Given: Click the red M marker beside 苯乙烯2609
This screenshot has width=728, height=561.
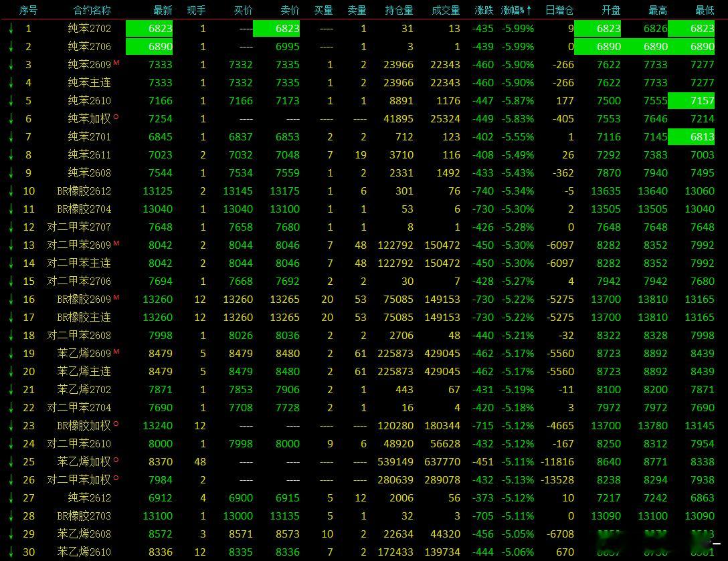Looking at the screenshot, I should (116, 351).
